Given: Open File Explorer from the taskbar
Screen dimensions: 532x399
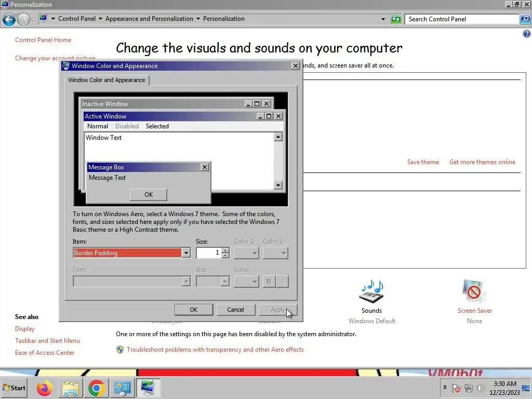Looking at the screenshot, I should coord(70,388).
